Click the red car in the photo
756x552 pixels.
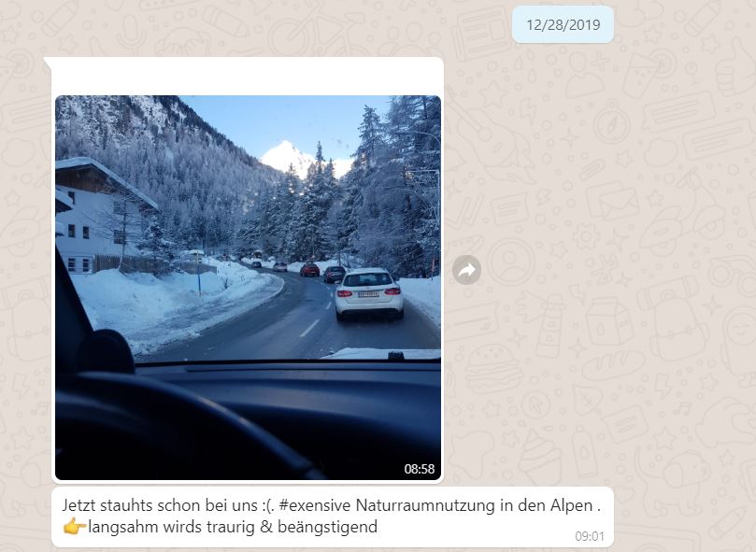coord(309,270)
